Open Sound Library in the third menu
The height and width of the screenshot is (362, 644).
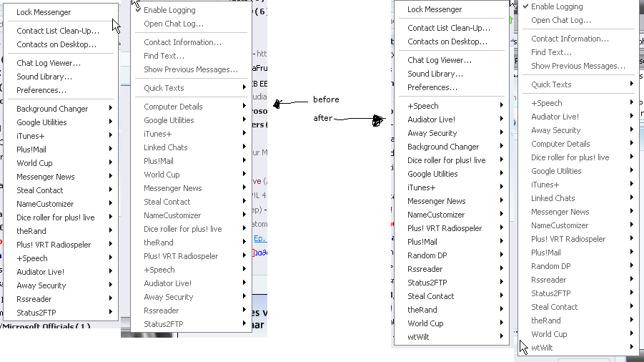(x=435, y=74)
